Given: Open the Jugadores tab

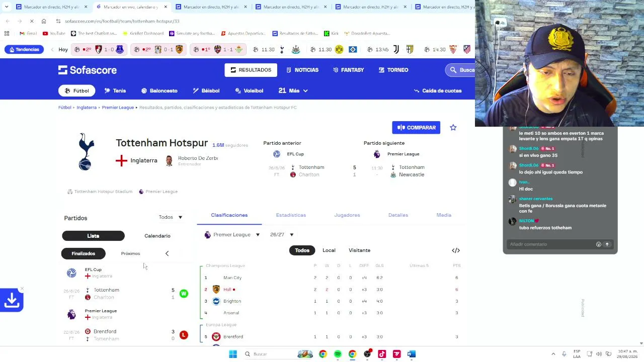Looking at the screenshot, I should [347, 215].
